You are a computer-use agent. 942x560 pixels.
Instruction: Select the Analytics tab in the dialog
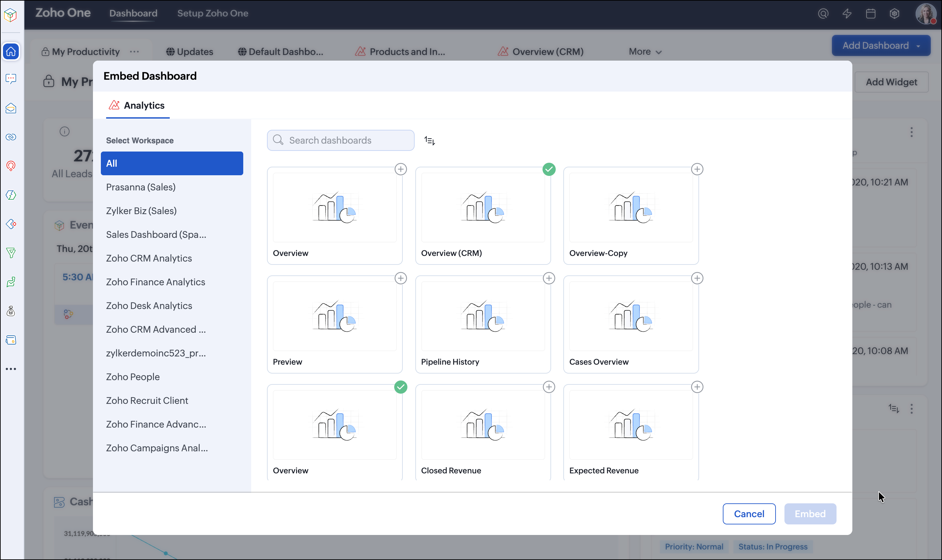[137, 105]
